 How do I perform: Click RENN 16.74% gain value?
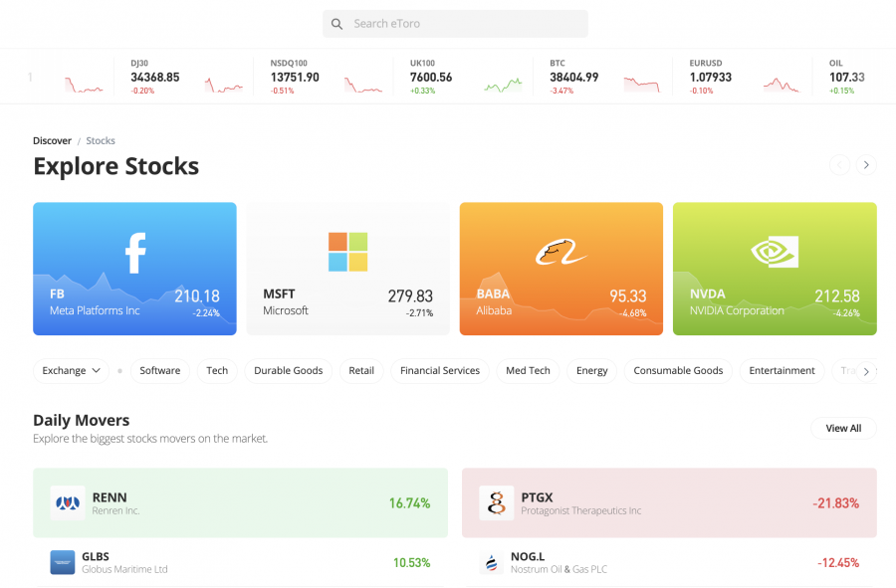point(410,503)
